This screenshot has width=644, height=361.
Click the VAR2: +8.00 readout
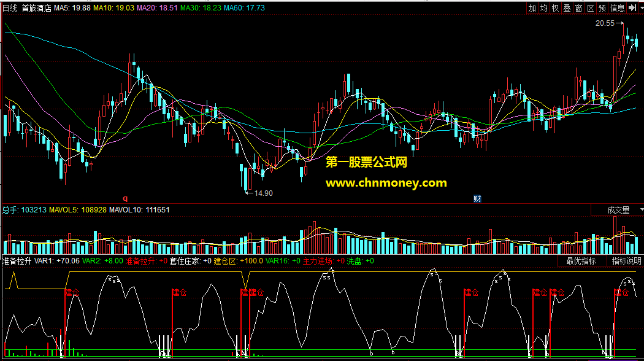click(x=102, y=261)
